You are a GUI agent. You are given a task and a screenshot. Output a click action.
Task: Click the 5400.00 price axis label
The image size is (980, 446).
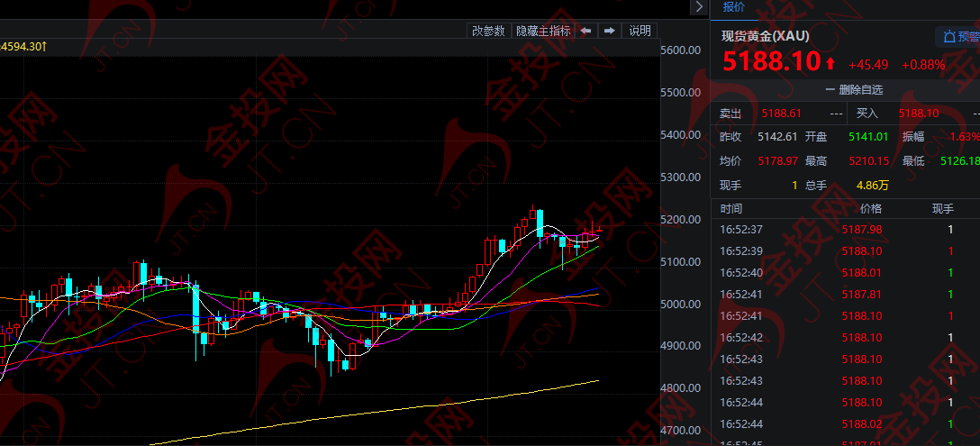[681, 134]
